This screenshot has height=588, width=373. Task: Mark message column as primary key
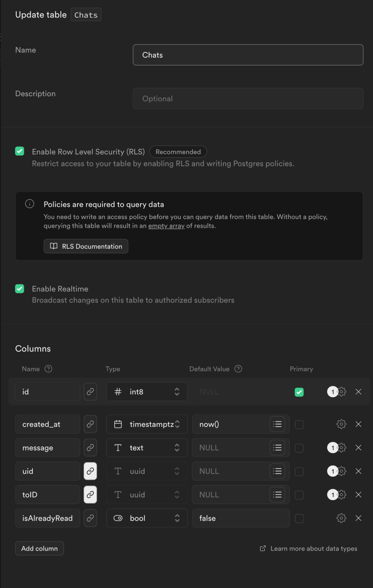click(299, 448)
